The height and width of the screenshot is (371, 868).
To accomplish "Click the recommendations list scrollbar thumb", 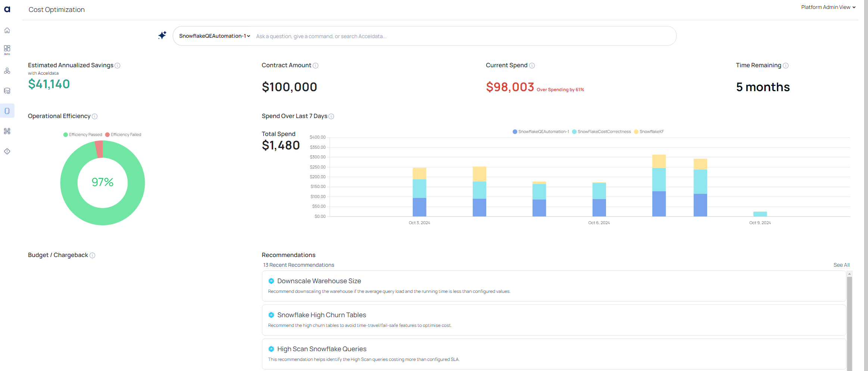I will [849, 324].
